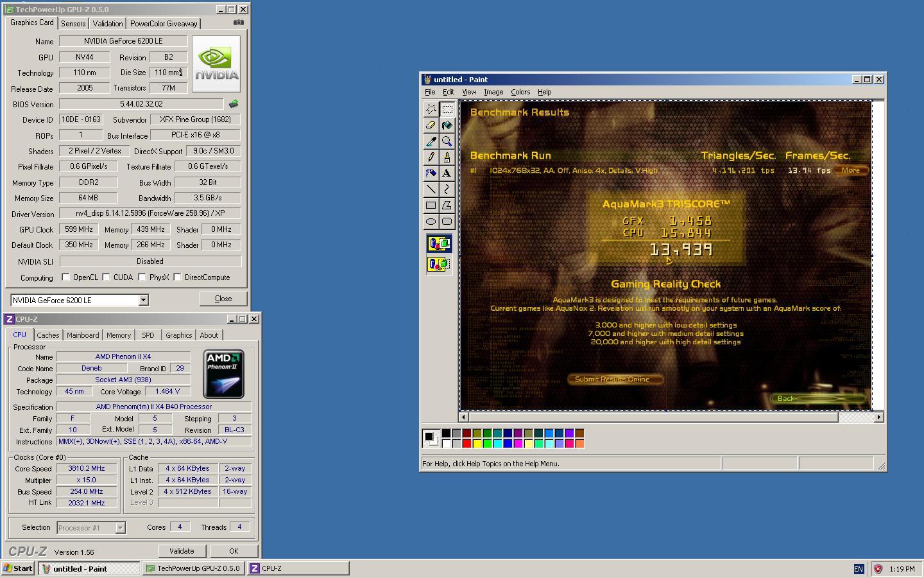The height and width of the screenshot is (578, 924).
Task: Switch to the Sensors tab in GPU-Z
Action: [73, 23]
